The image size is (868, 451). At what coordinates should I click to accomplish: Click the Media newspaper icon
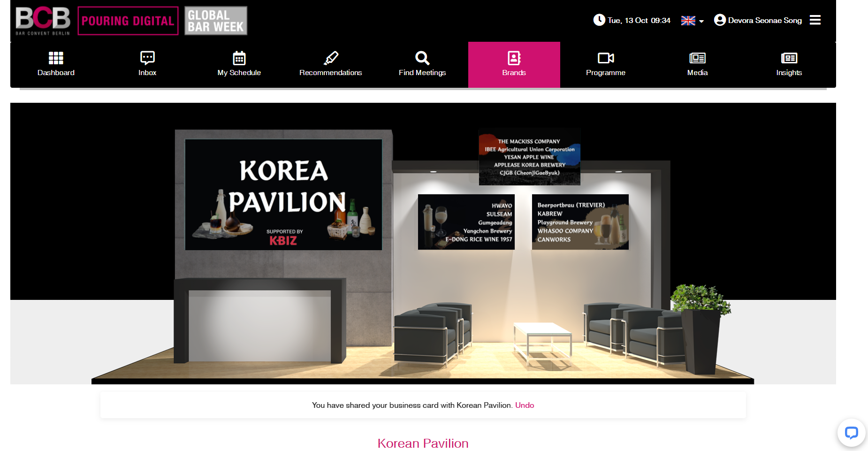(x=697, y=58)
